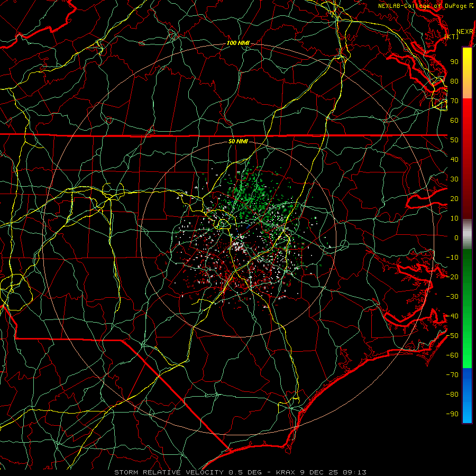This screenshot has width=476, height=476.
Task: Click the -90 legend label
Action: [452, 414]
